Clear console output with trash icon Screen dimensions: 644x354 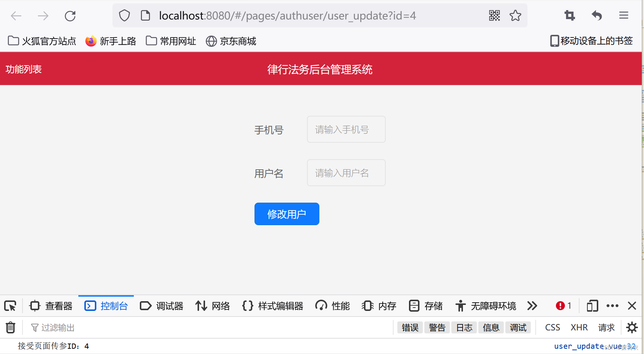pos(10,328)
